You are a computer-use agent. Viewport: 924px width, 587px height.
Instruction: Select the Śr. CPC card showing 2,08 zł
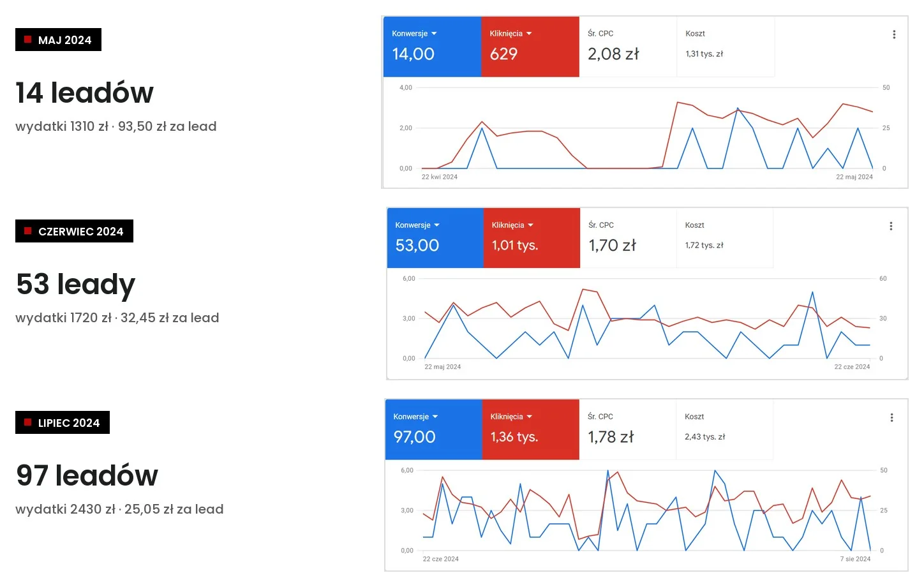point(628,47)
